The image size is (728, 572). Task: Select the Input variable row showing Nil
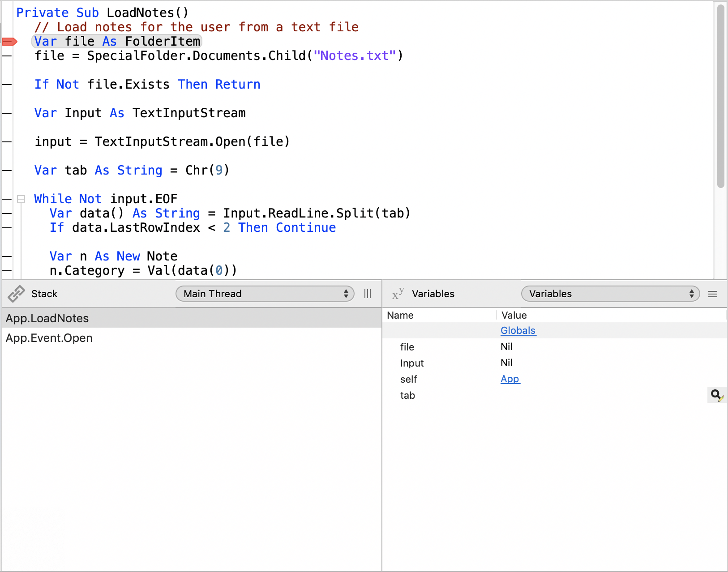(448, 363)
